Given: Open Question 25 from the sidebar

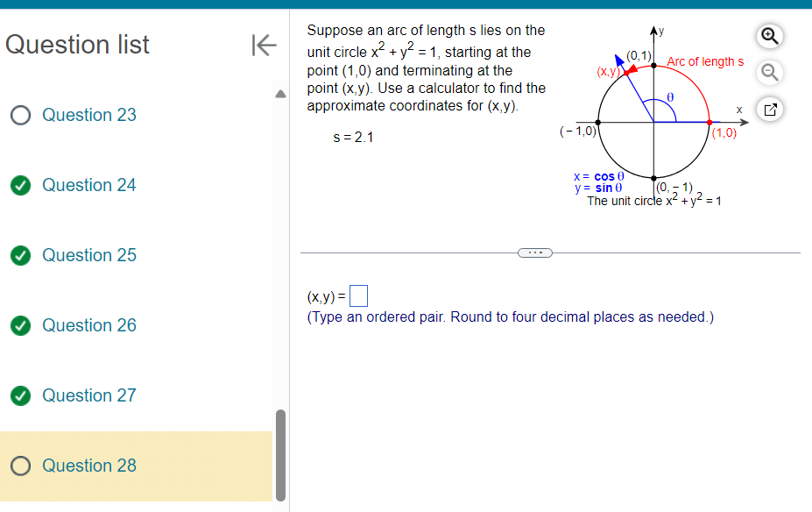Looking at the screenshot, I should tap(88, 255).
